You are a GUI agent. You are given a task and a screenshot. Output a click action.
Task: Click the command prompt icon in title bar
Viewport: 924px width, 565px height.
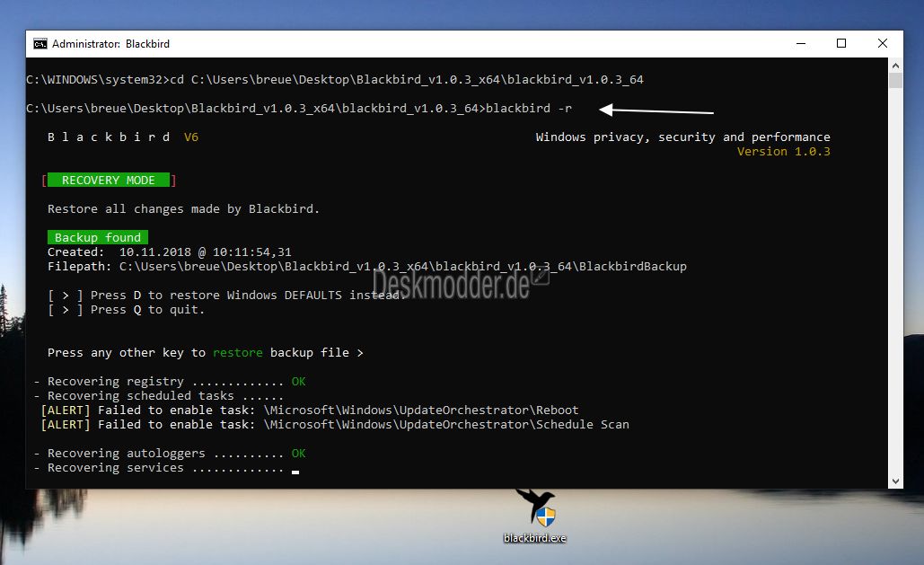40,44
